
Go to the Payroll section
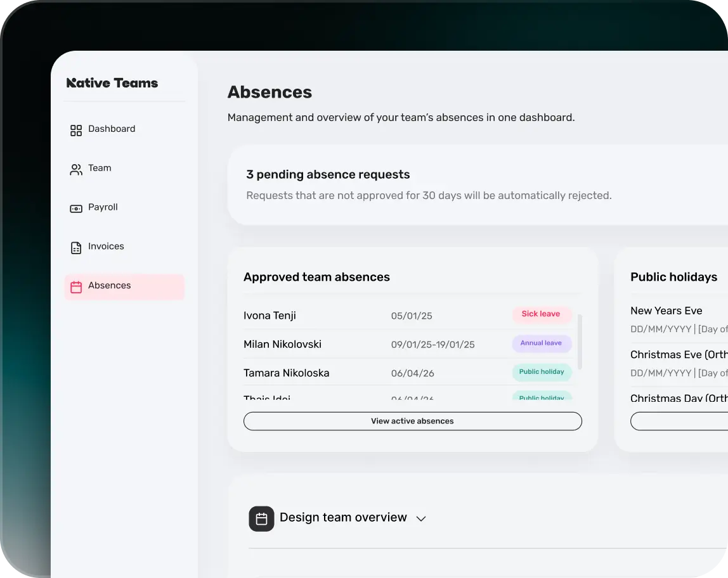[x=103, y=207]
